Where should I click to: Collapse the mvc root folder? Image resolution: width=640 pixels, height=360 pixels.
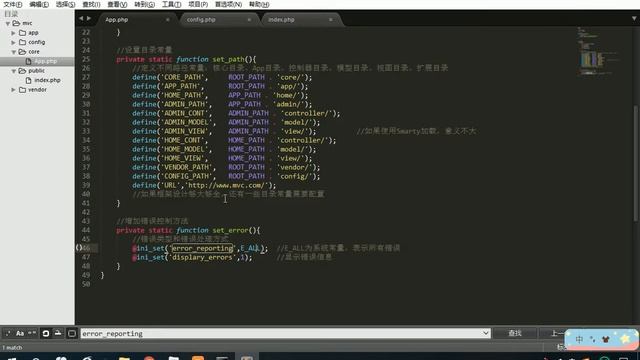[x=8, y=23]
